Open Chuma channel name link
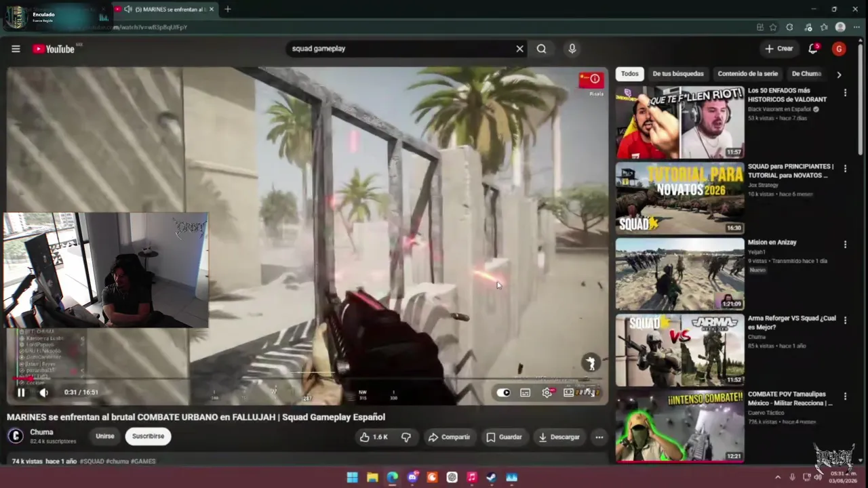This screenshot has height=488, width=868. (x=41, y=432)
